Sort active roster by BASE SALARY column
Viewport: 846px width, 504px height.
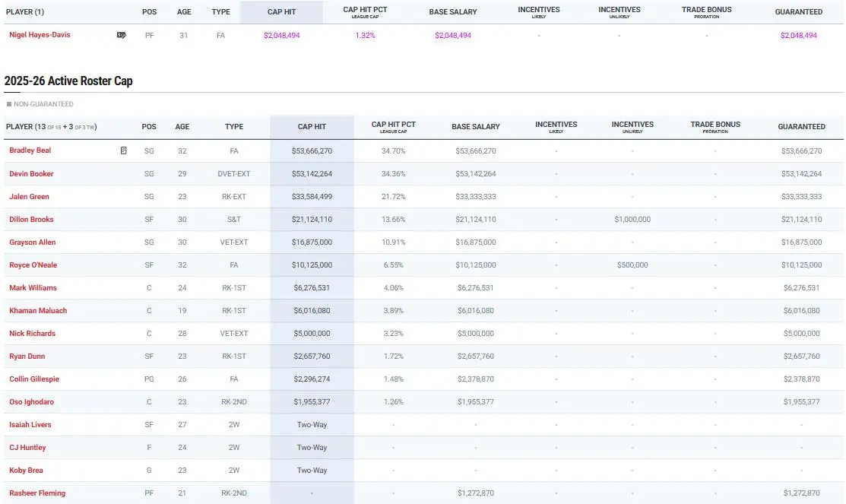click(x=476, y=127)
